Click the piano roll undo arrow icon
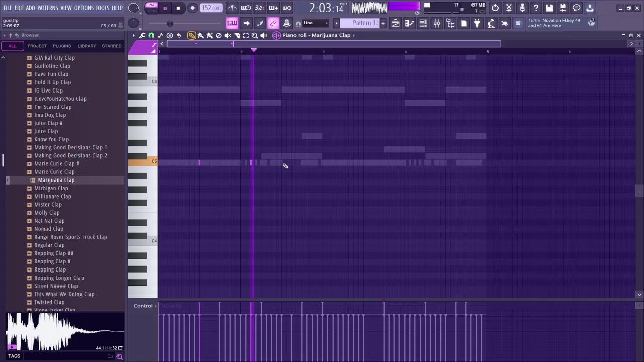The height and width of the screenshot is (362, 644). [179, 35]
